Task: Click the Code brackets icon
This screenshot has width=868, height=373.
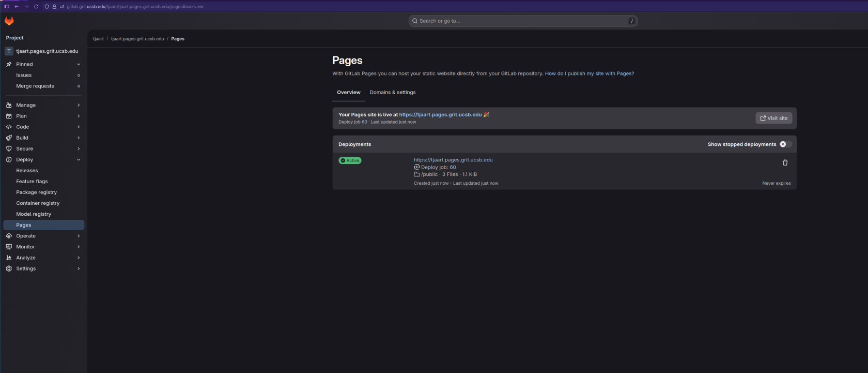Action: (9, 127)
